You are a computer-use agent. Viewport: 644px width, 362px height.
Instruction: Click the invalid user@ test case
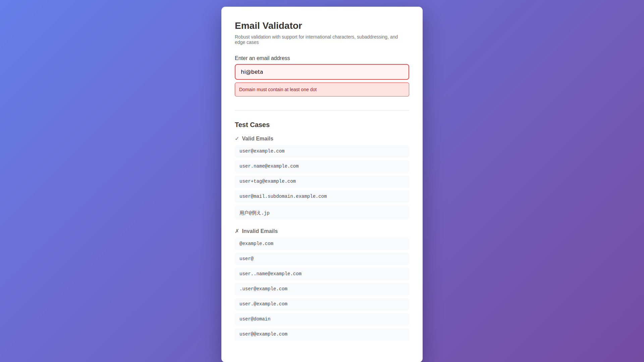(x=322, y=259)
